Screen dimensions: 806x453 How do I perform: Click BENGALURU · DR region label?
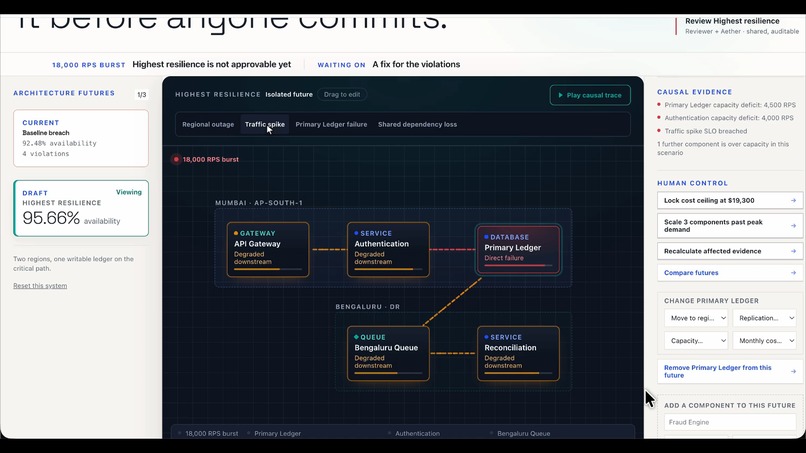(368, 307)
